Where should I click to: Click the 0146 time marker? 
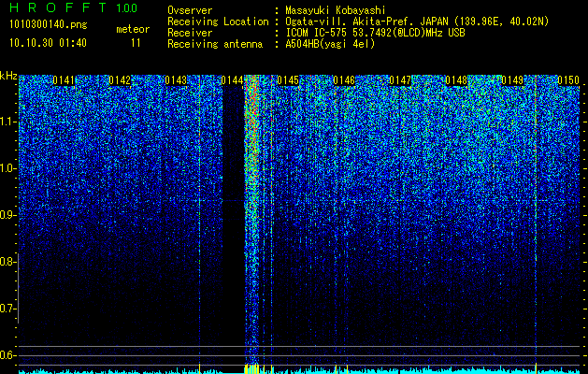click(344, 80)
